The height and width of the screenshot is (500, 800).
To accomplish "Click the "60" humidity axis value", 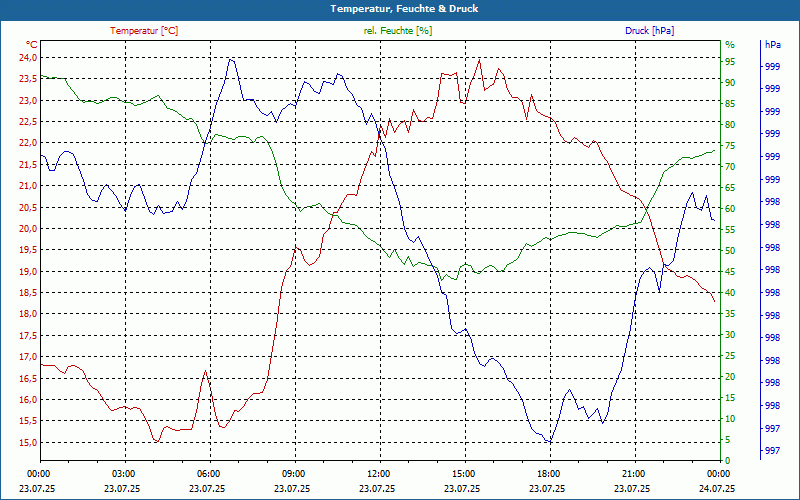I will (x=730, y=209).
